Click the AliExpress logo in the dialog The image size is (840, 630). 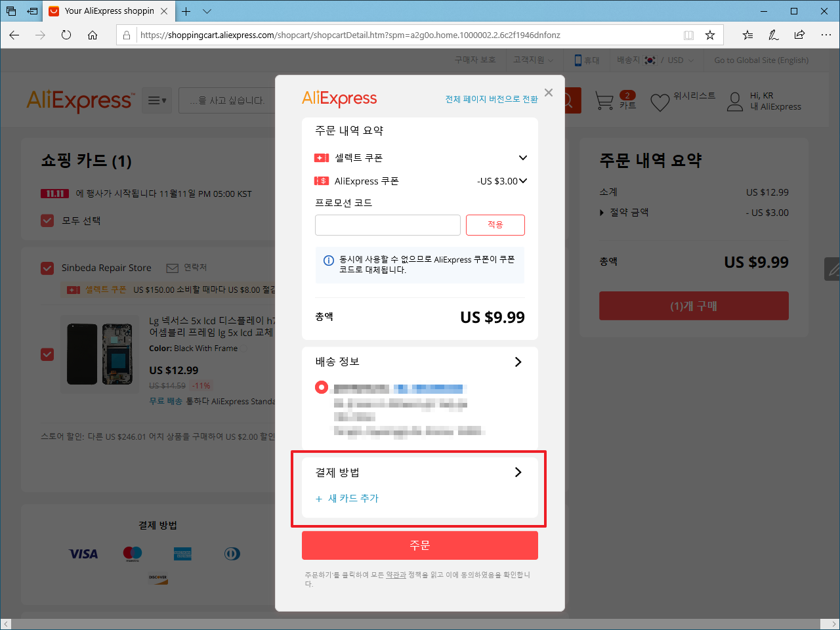[339, 98]
